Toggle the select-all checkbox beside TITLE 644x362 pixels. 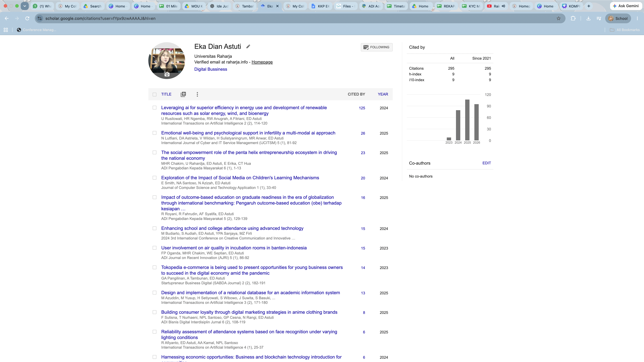point(155,94)
